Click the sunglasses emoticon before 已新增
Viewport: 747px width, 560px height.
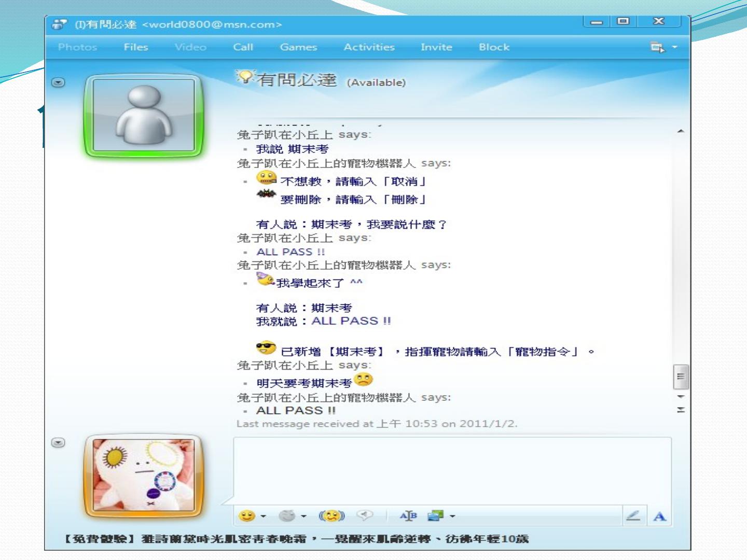point(266,348)
